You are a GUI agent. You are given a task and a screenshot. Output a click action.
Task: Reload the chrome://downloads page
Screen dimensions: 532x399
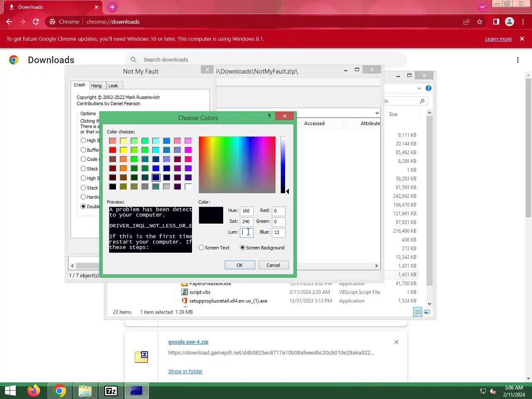pos(36,22)
